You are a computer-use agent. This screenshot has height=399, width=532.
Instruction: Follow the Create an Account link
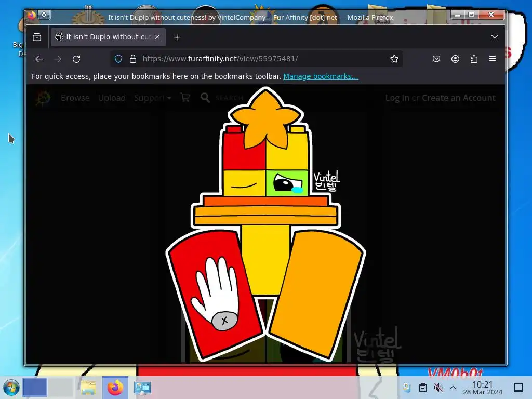pos(459,98)
